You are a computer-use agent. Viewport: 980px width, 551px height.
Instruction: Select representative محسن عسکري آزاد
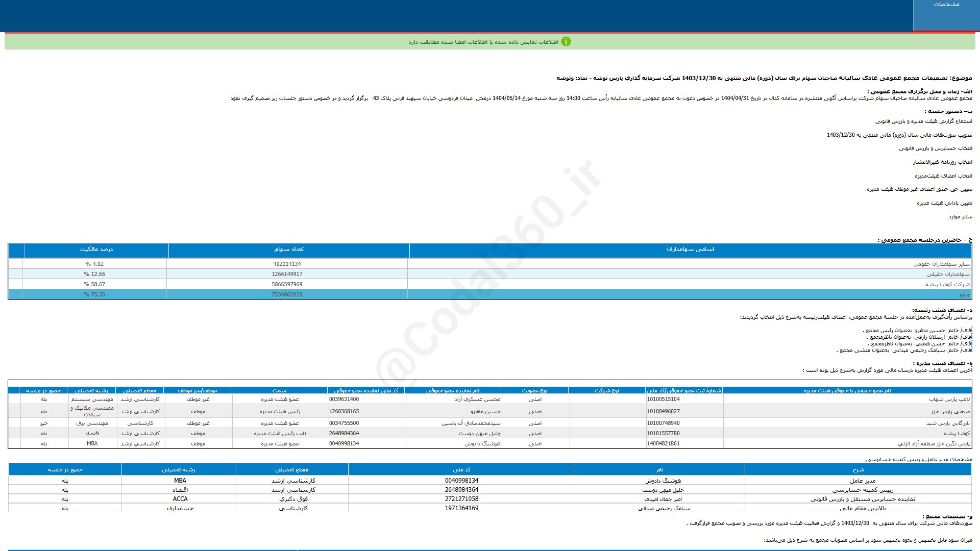coord(477,399)
